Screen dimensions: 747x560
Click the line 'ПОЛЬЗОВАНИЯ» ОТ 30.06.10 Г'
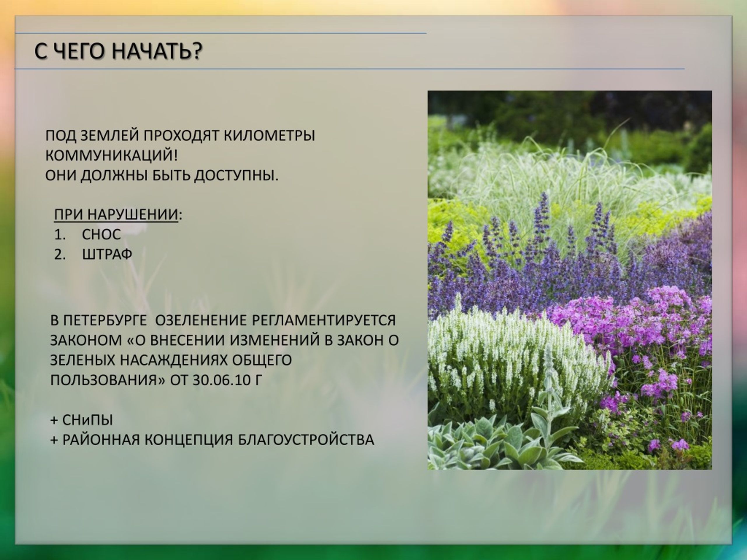156,380
